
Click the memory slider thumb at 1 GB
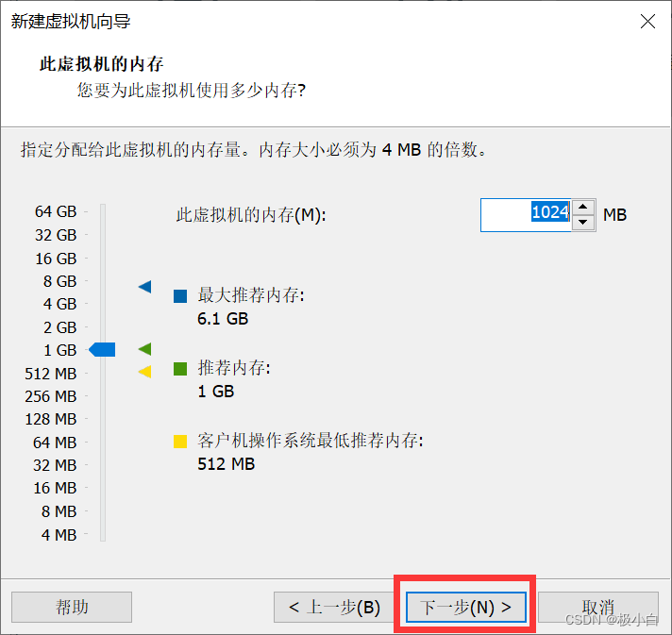[x=102, y=350]
